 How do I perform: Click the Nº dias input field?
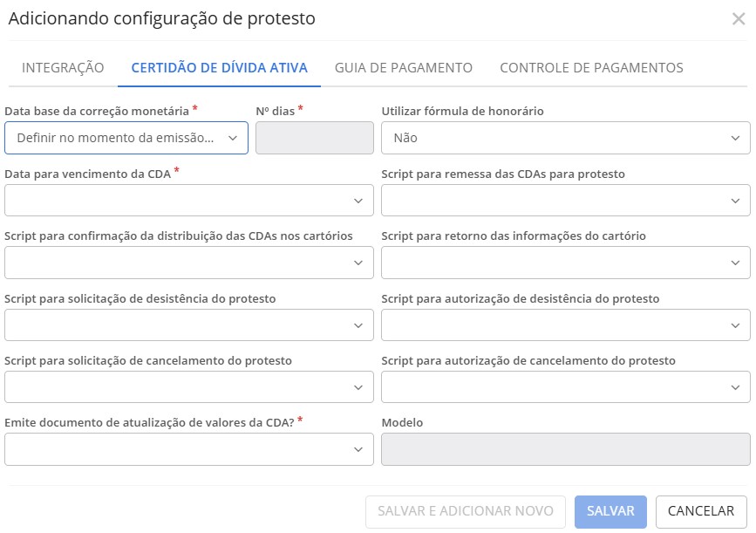pos(314,138)
